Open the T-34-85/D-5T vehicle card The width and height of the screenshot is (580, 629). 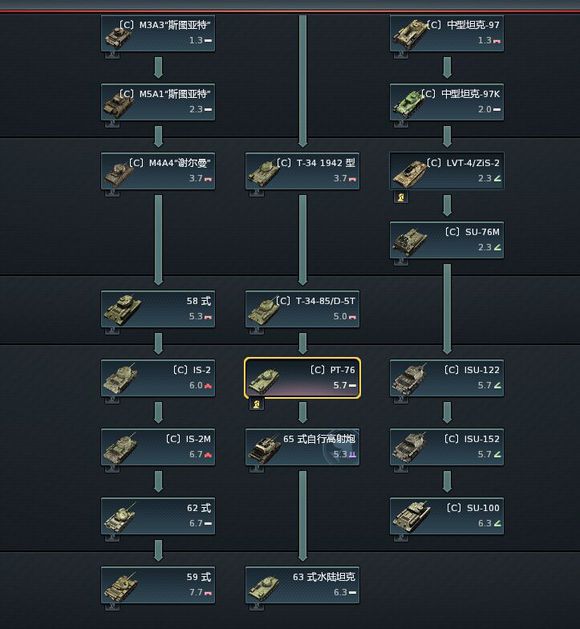coord(302,309)
